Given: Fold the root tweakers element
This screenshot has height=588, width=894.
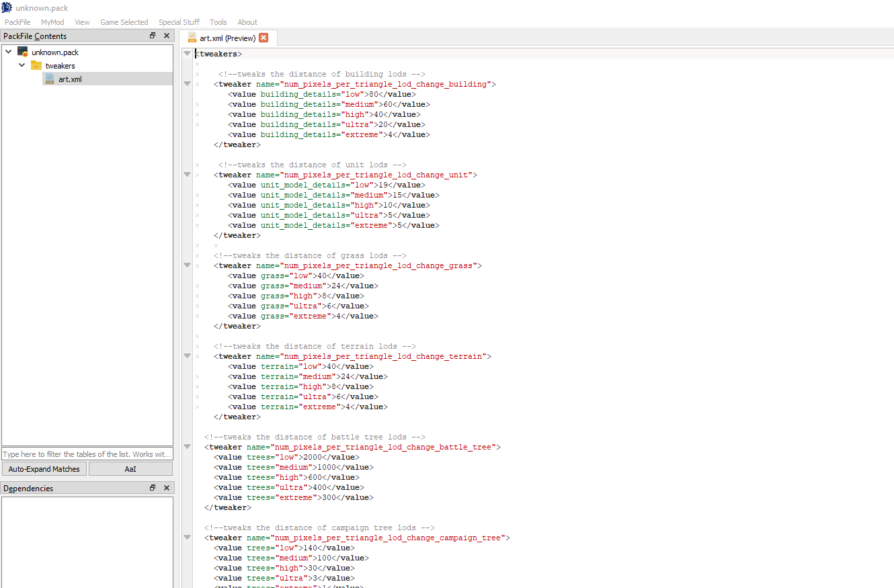Looking at the screenshot, I should [x=187, y=54].
